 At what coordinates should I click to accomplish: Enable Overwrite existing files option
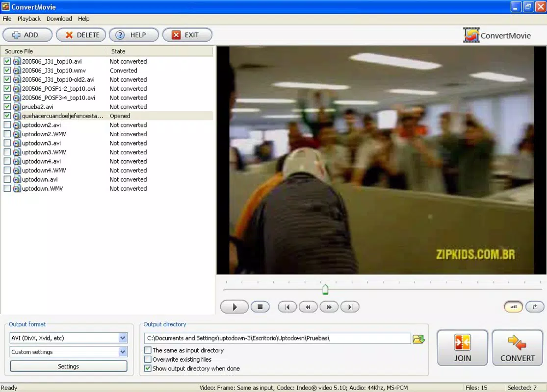pos(148,359)
